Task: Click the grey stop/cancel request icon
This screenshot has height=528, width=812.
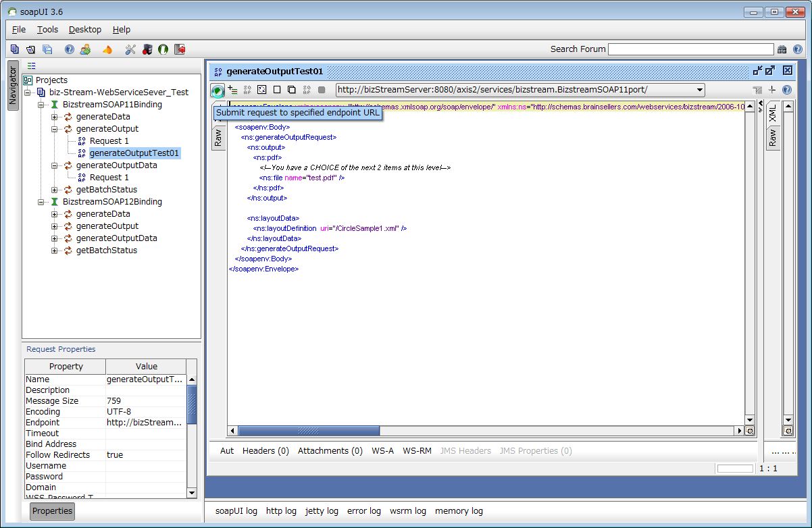Action: (x=322, y=89)
